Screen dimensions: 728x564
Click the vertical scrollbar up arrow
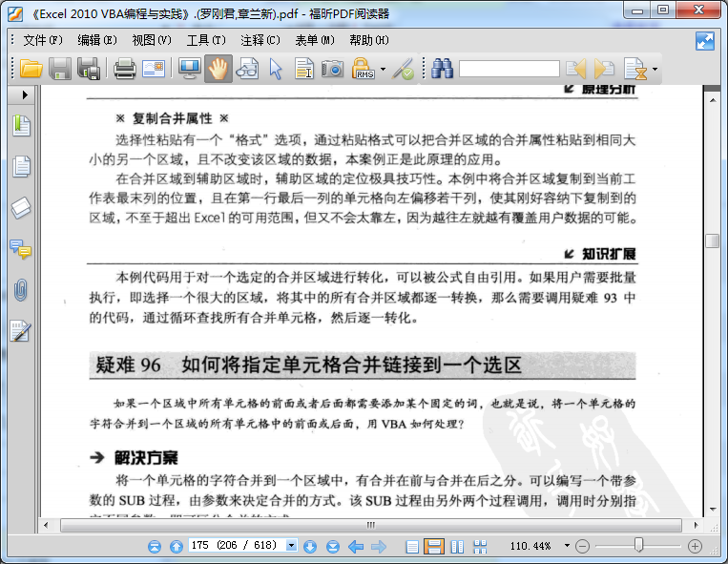[713, 100]
